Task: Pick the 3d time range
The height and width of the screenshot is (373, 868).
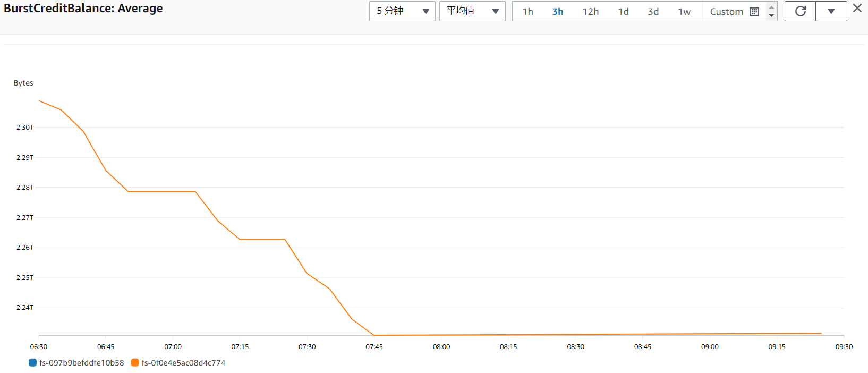Action: [653, 12]
